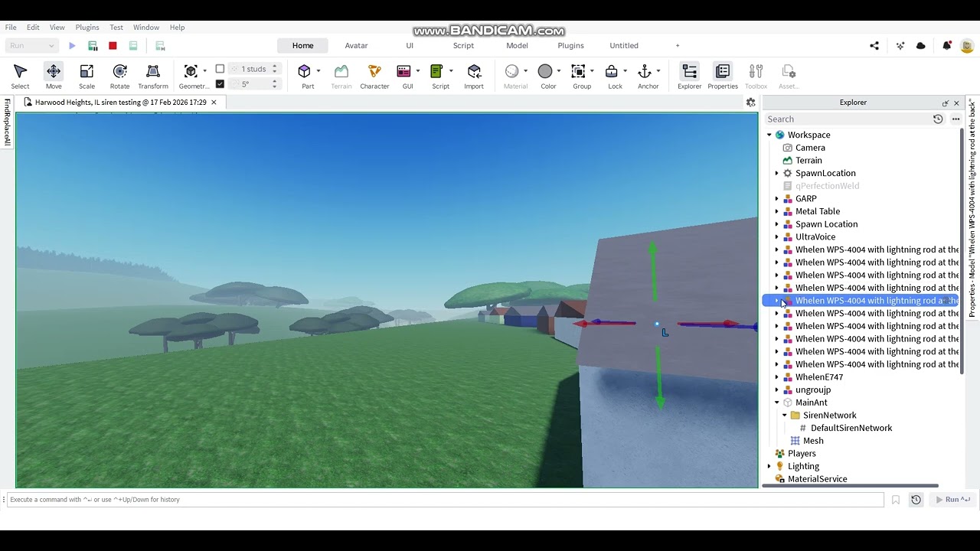Open the Import tool
980x551 pixels.
(x=474, y=76)
